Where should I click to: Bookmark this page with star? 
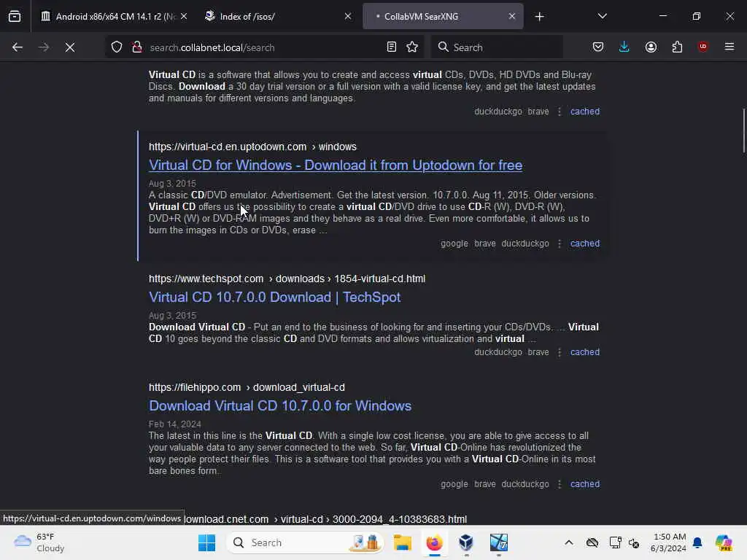tap(412, 47)
